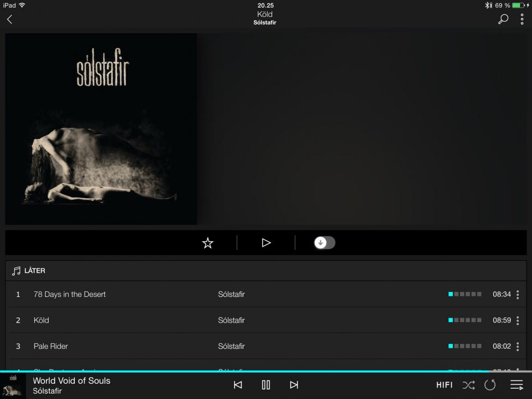Click the Wi-Fi icon in status bar
This screenshot has width=532, height=399.
[x=22, y=5]
